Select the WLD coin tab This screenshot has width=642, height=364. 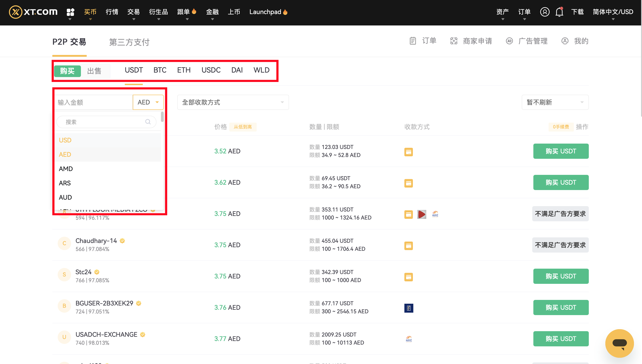[x=261, y=70]
